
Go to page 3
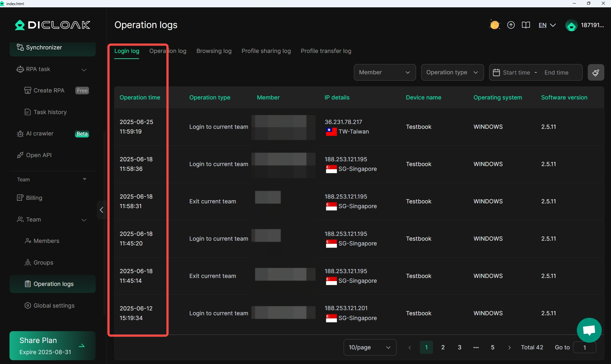click(459, 347)
